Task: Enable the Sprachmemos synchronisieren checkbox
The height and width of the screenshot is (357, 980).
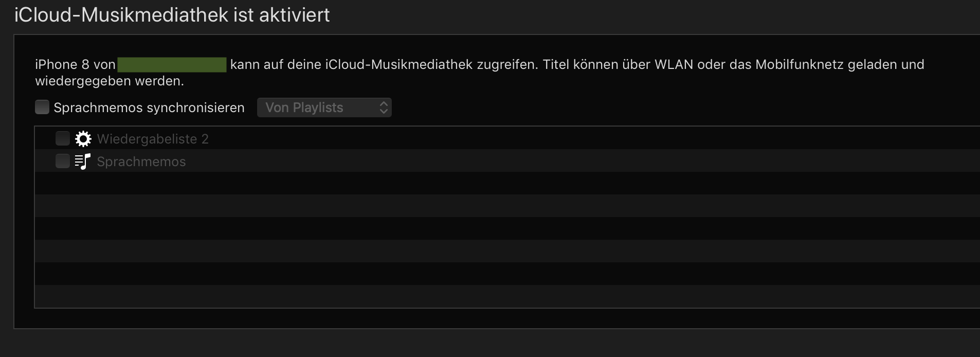Action: [42, 108]
